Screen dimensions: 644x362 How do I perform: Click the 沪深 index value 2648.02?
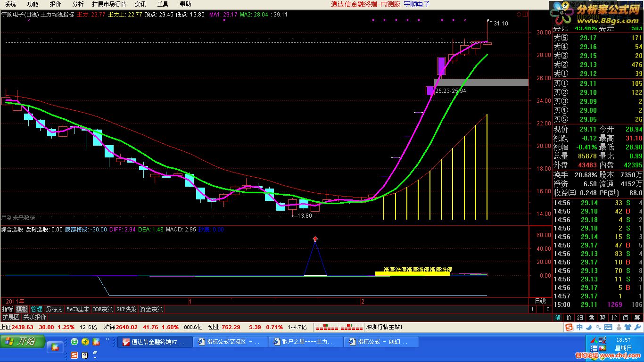click(x=127, y=327)
